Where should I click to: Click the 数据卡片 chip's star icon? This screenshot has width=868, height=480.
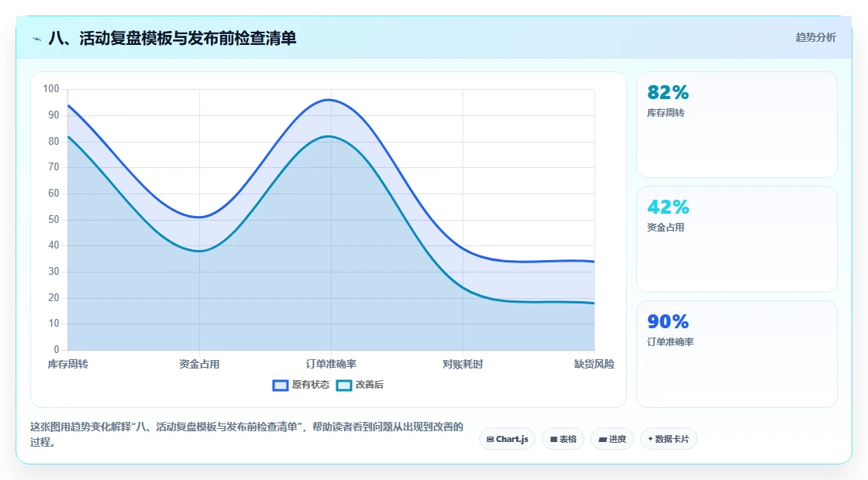(650, 439)
